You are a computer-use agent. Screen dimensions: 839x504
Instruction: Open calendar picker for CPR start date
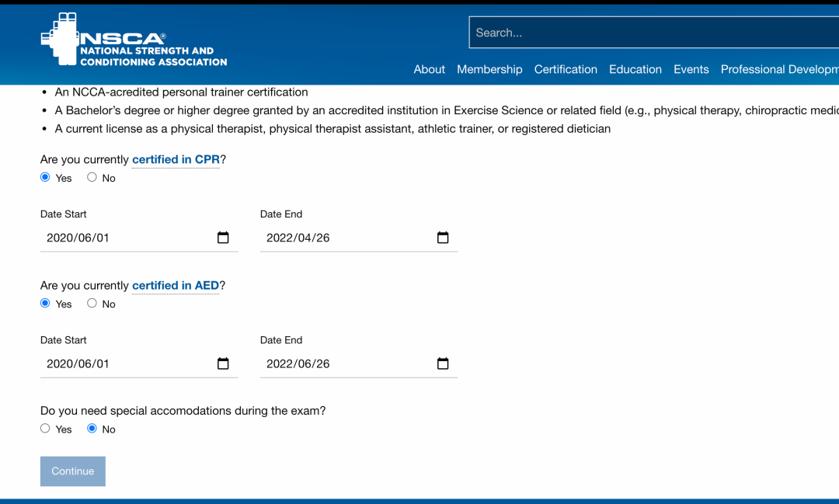223,238
